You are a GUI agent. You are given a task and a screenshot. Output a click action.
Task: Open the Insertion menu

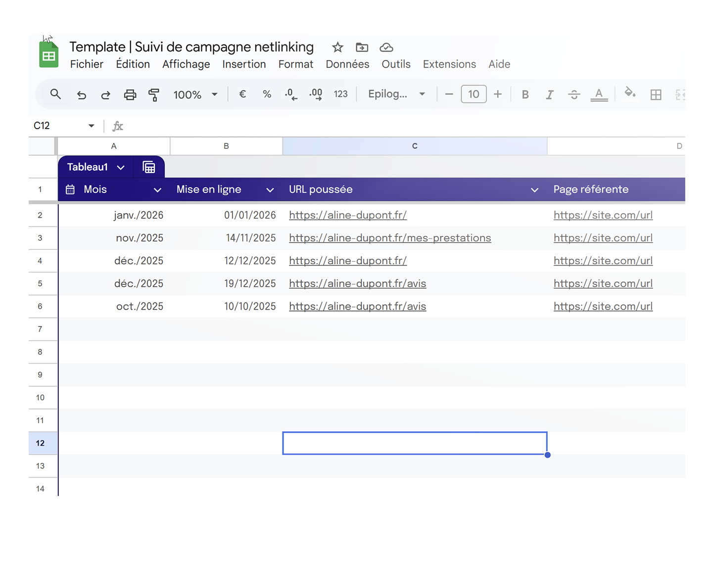coord(244,64)
